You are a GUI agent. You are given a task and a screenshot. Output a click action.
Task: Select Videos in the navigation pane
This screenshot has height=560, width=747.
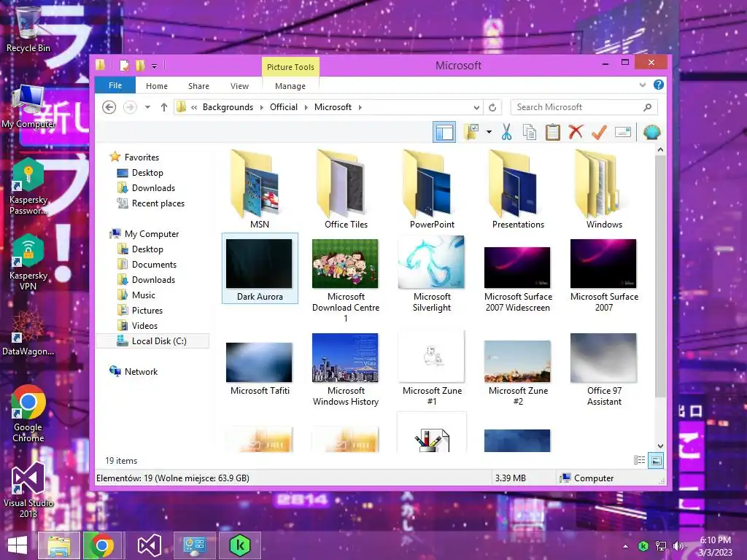[x=144, y=326]
